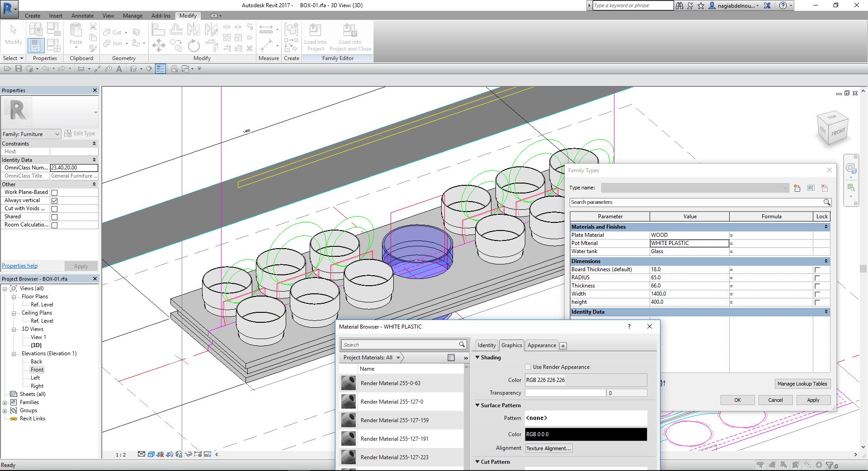Screen dimensions: 868x471
Task: Select the Move tool icon
Action: click(x=158, y=45)
